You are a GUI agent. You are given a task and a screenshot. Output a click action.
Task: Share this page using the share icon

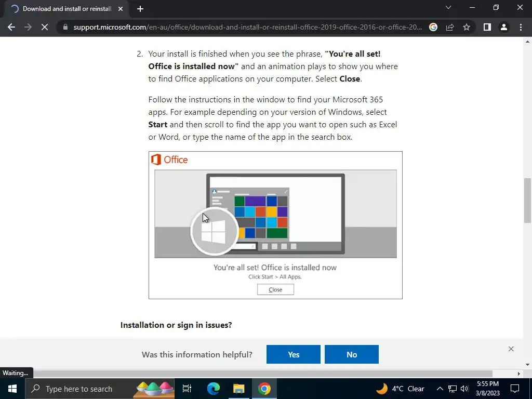450,27
